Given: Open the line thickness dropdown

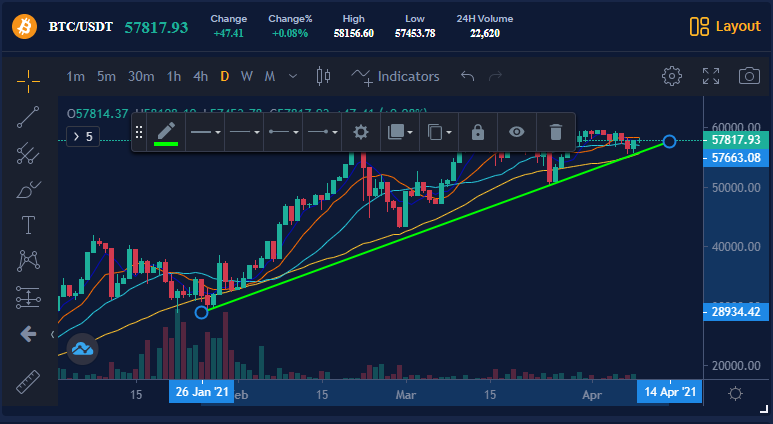Looking at the screenshot, I should (x=205, y=132).
